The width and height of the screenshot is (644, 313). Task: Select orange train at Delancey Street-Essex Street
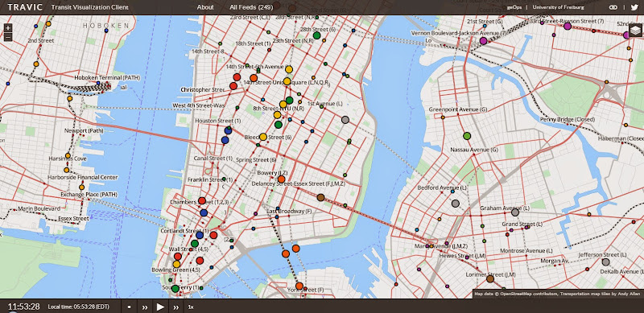281,179
